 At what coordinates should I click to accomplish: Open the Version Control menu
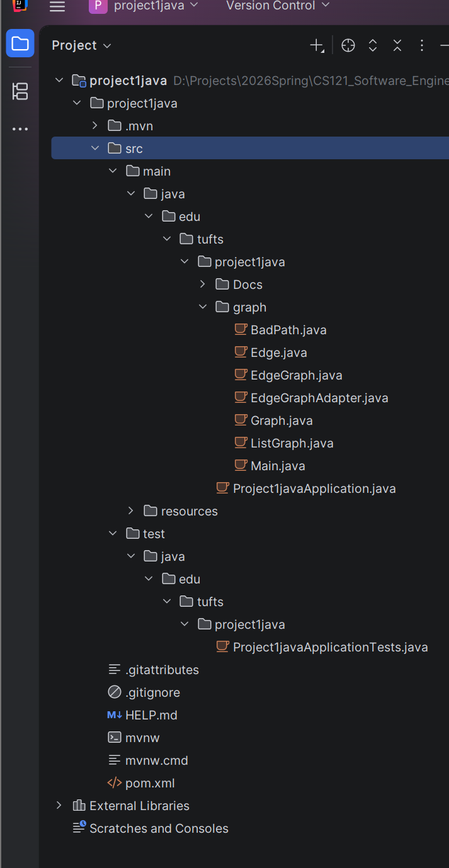277,6
